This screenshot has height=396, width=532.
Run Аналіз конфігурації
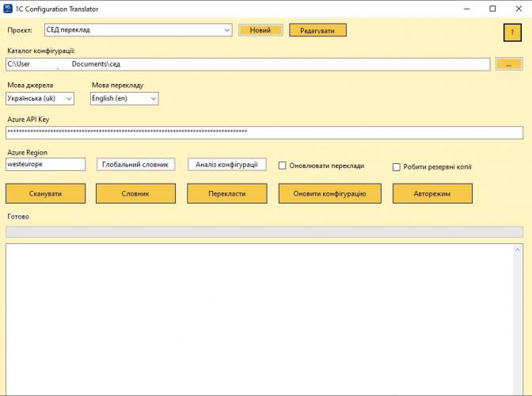(x=227, y=165)
